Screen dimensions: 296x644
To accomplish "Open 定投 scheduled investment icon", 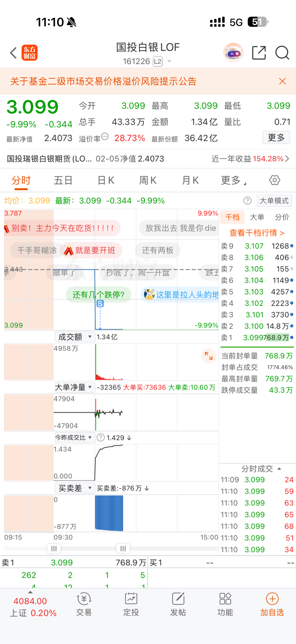I will pyautogui.click(x=131, y=605).
